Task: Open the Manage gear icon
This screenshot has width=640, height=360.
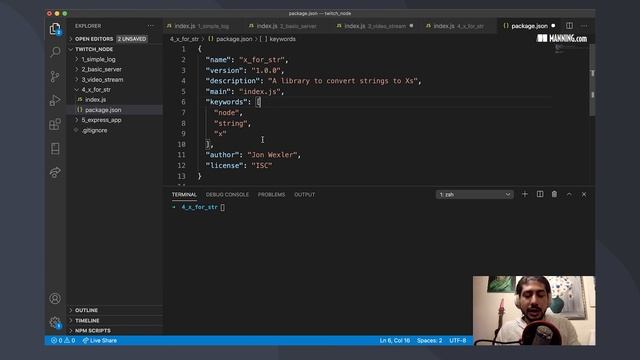Action: (55, 322)
